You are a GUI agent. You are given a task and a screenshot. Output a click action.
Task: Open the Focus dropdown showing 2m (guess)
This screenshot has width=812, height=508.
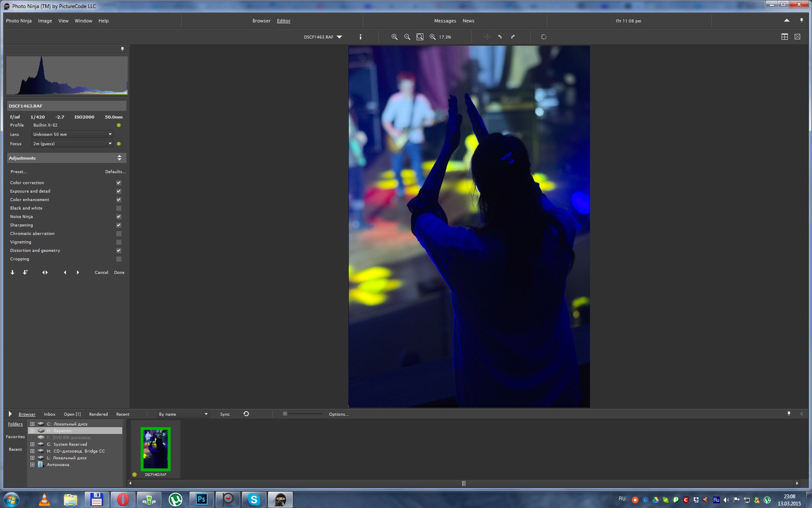click(72, 144)
